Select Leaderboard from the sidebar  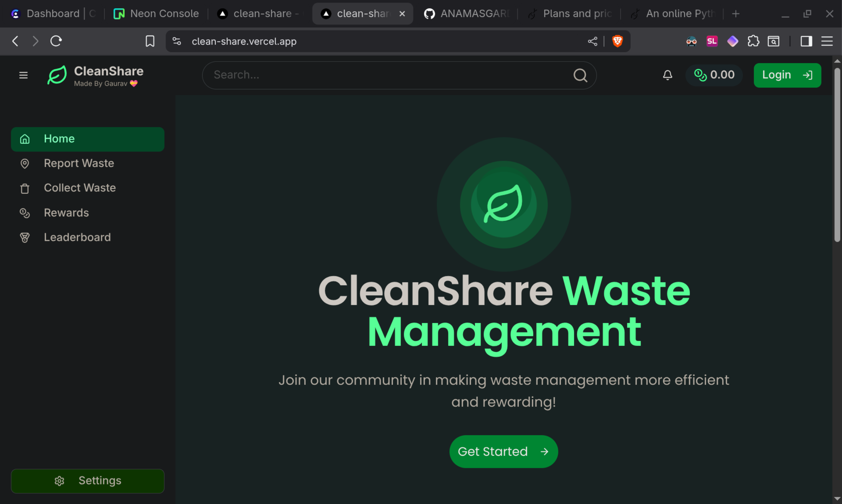point(77,237)
